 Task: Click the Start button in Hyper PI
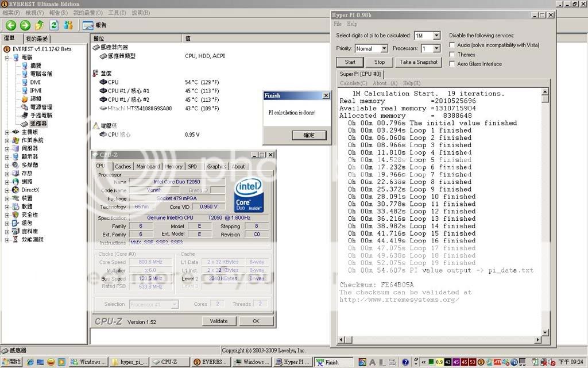pos(350,62)
